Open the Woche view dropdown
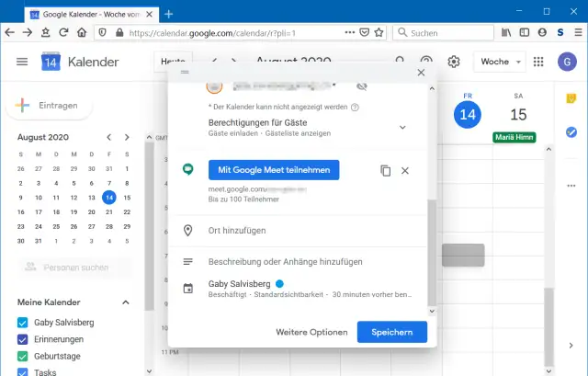The width and height of the screenshot is (588, 376). click(500, 62)
